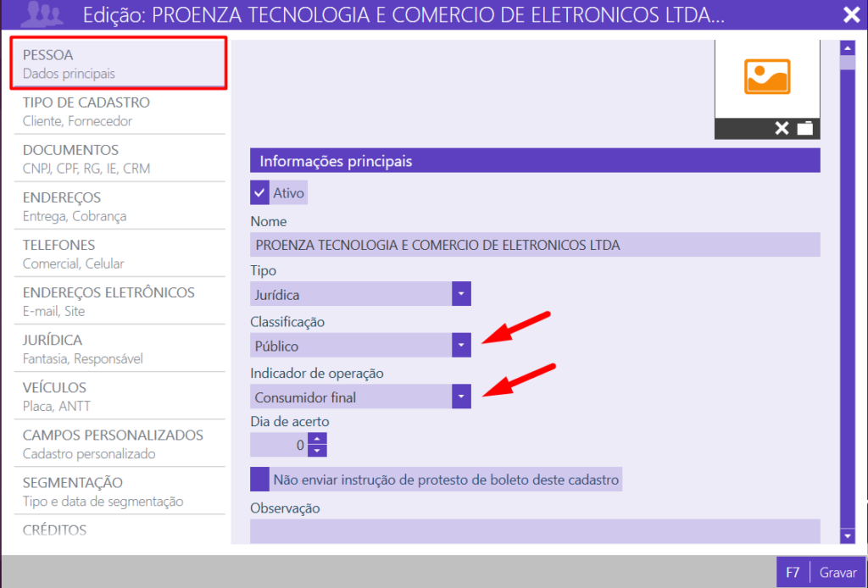Viewport: 868px width, 588px height.
Task: Increase Dia de acerto with up arrow
Action: pos(317,439)
